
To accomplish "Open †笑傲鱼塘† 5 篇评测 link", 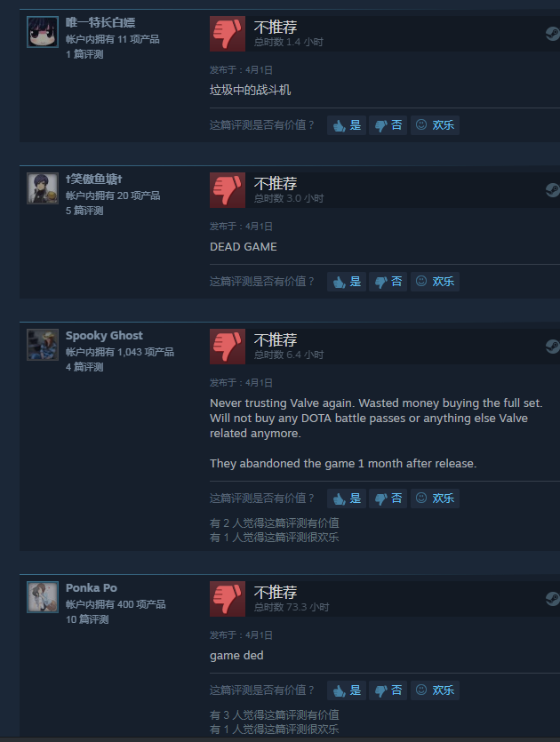I will pos(84,211).
